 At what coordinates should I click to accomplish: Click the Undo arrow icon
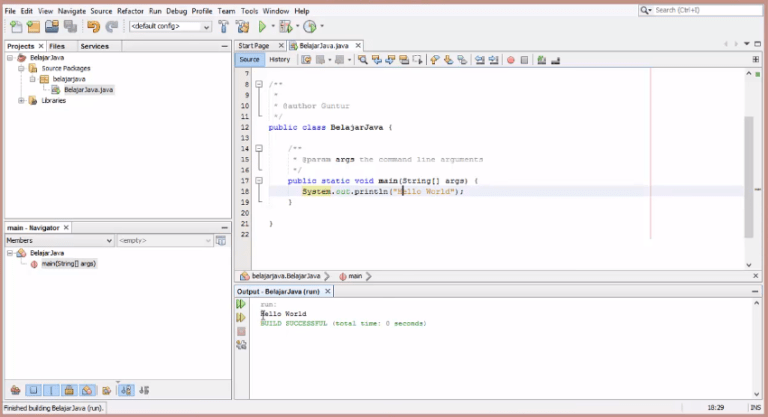(x=94, y=27)
